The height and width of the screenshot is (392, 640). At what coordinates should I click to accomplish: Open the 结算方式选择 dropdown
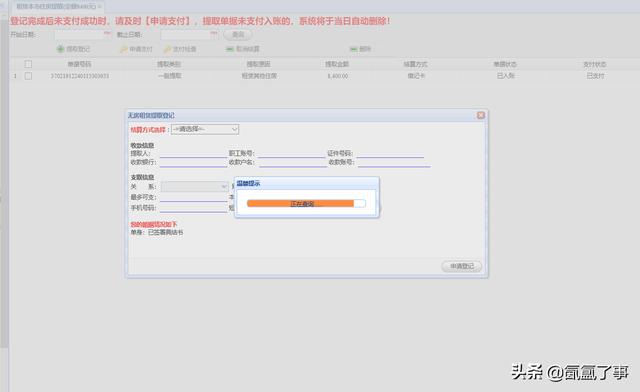204,129
